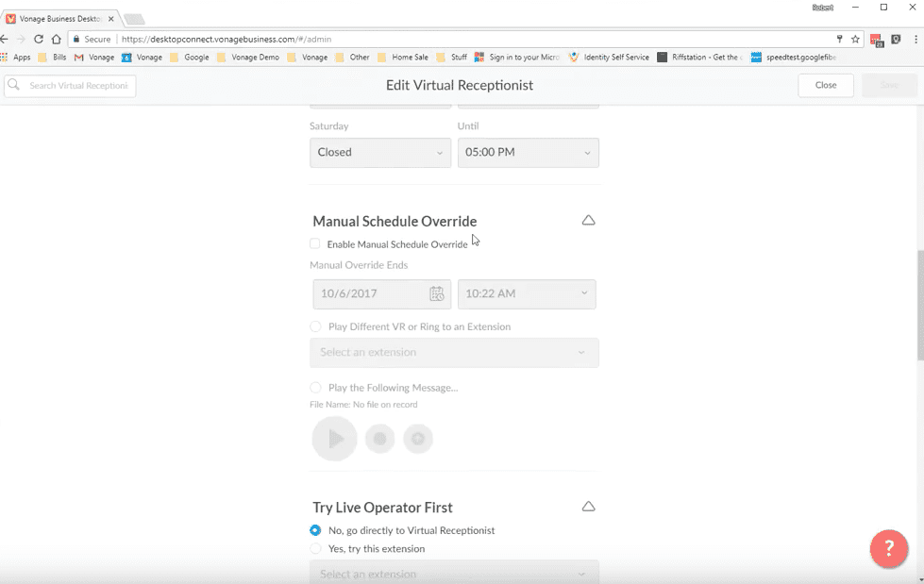
Task: Open the Home Sale bookmark folder
Action: coord(402,58)
